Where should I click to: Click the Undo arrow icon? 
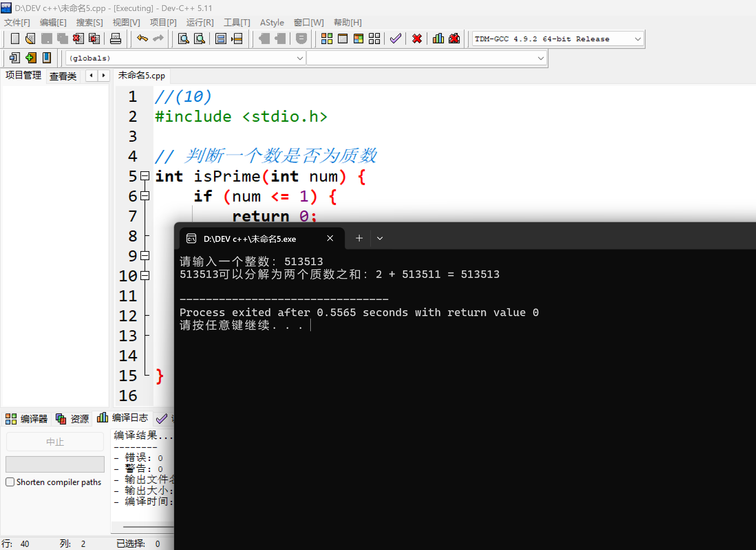pyautogui.click(x=142, y=39)
